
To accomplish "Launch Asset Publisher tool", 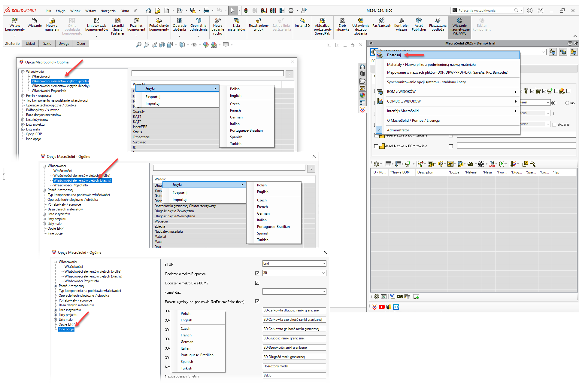I will 419,25.
